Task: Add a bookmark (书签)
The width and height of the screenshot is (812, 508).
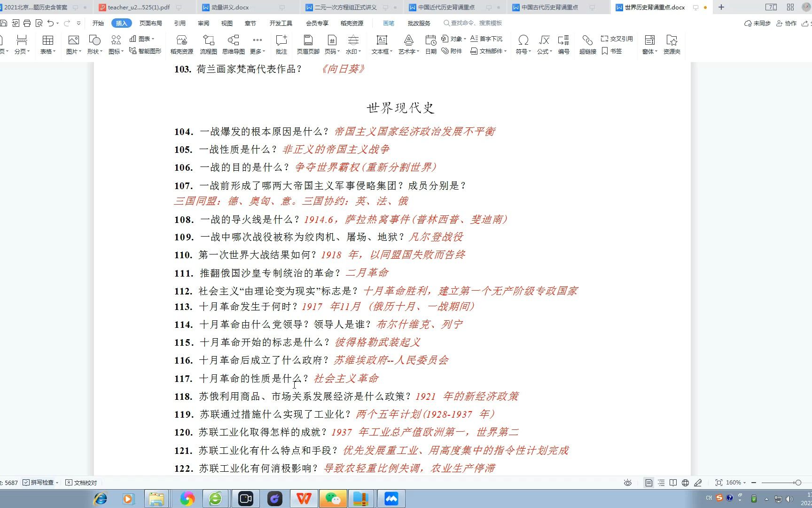Action: (x=611, y=51)
